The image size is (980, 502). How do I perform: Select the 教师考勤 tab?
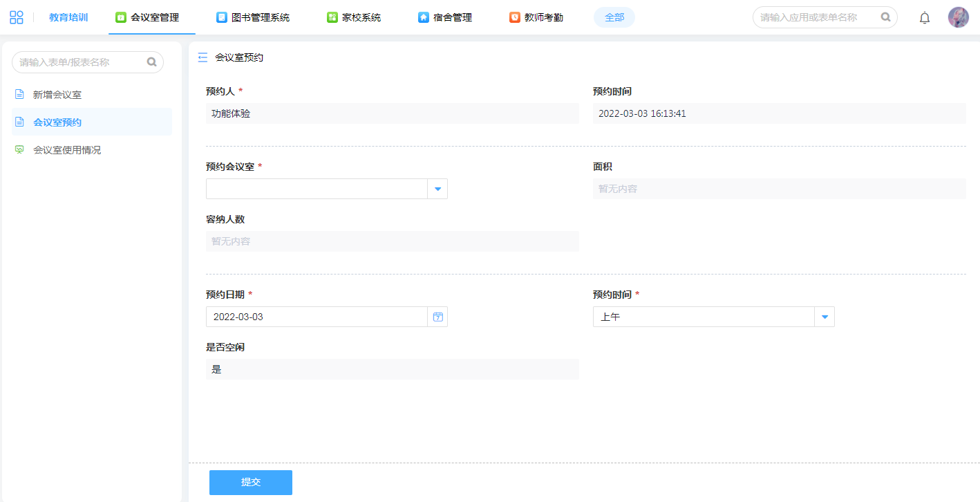pos(536,17)
